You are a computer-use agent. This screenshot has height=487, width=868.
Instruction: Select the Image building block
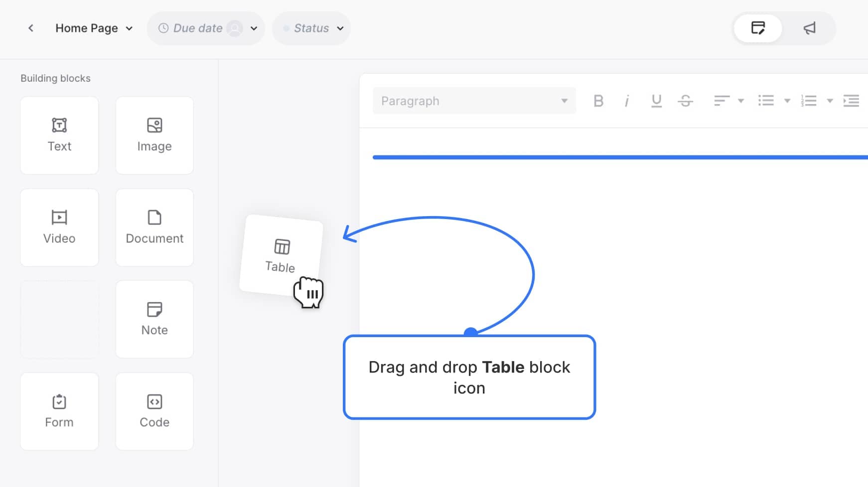(x=154, y=135)
